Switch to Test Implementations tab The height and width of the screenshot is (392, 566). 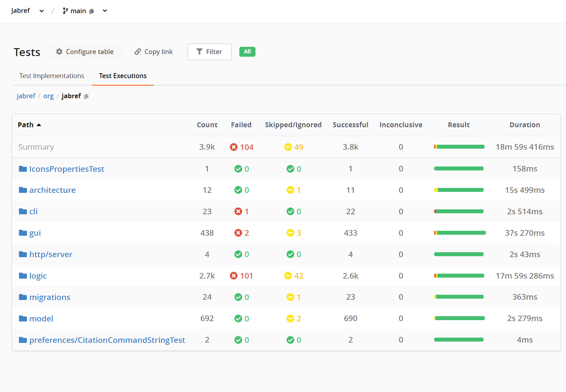[52, 76]
